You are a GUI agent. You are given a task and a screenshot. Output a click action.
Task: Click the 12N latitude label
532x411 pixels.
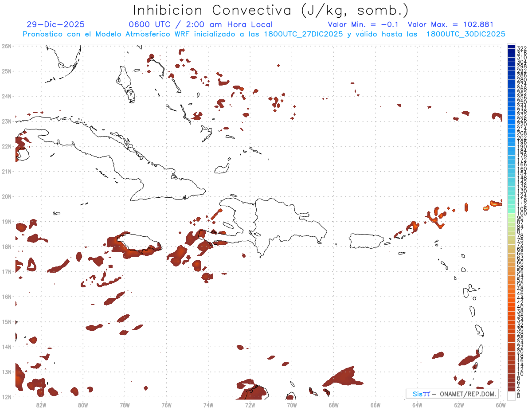[x=7, y=396]
